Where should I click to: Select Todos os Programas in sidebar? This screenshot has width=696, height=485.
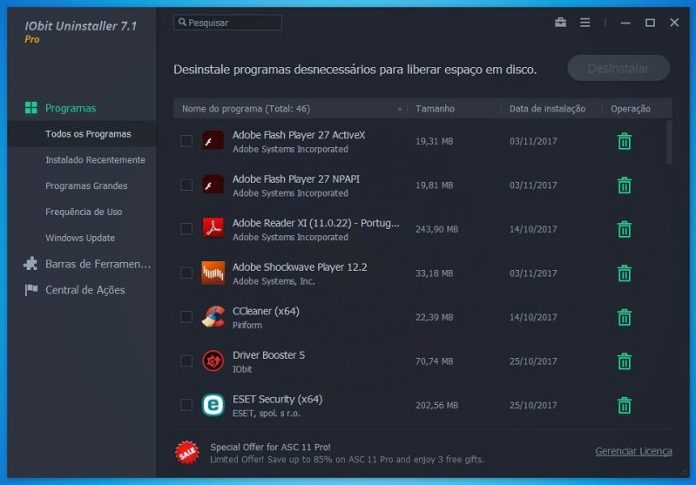point(88,134)
